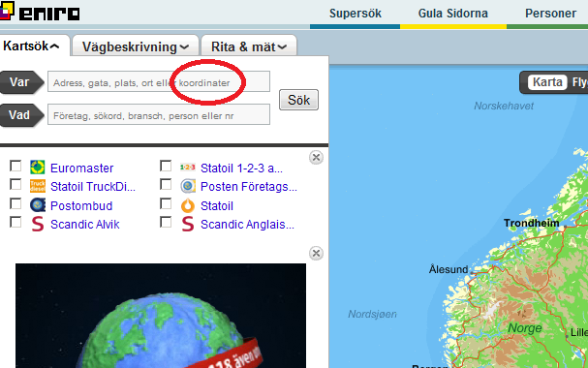This screenshot has width=588, height=368.
Task: Click the Statoil TruckDiesel orange icon
Action: [38, 186]
